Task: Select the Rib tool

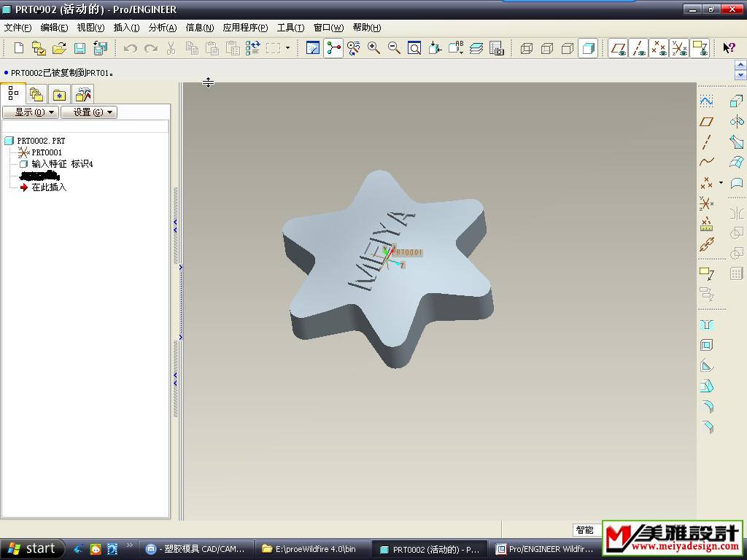Action: pos(706,366)
